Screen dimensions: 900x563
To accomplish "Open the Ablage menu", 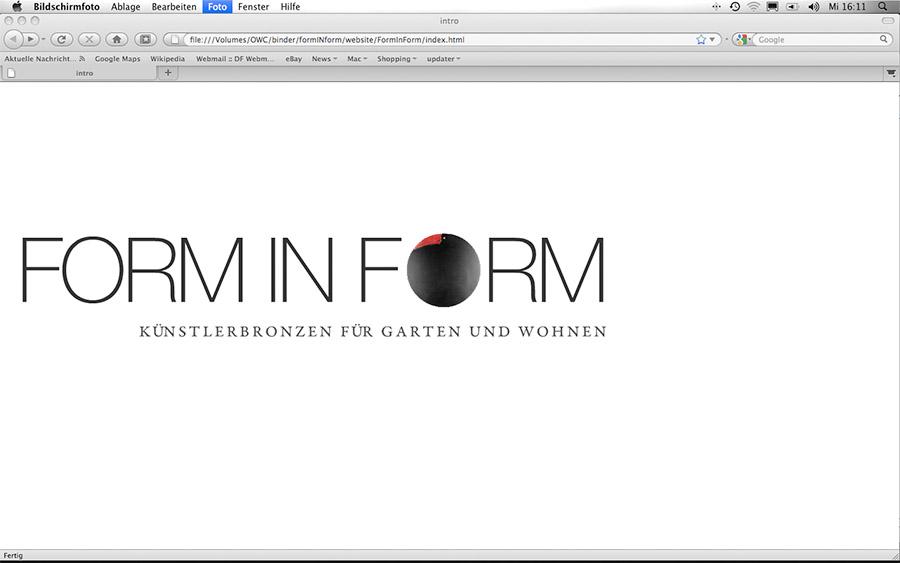I will click(x=125, y=6).
